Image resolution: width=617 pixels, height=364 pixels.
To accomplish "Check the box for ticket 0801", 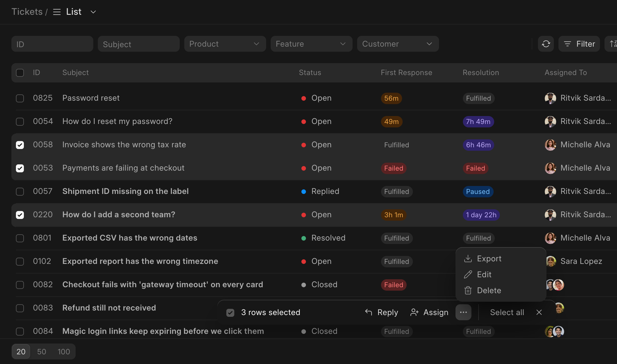I will click(20, 238).
